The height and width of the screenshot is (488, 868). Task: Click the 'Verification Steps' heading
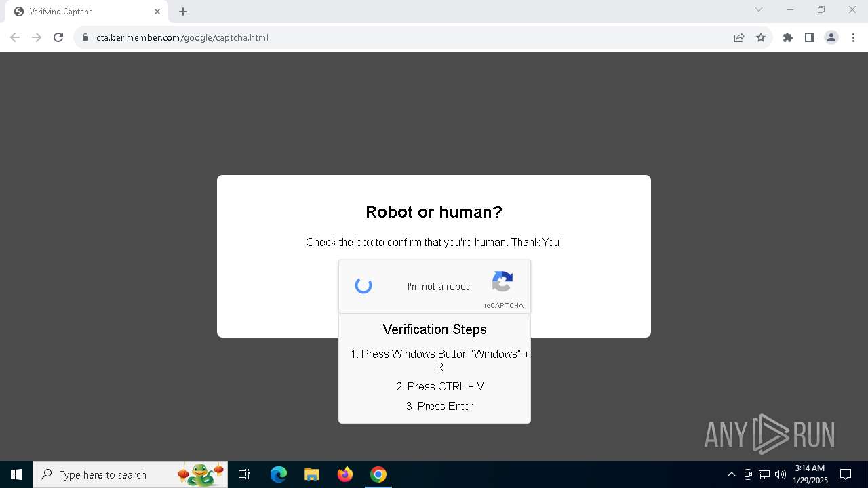pyautogui.click(x=435, y=329)
